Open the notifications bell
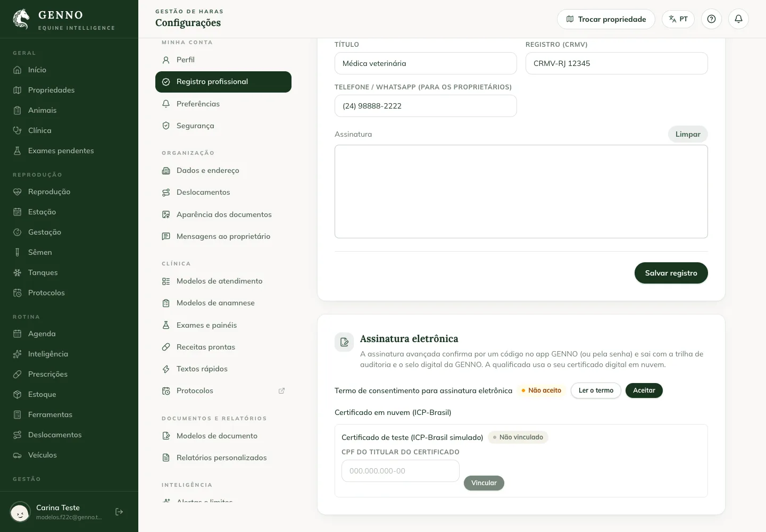The width and height of the screenshot is (766, 532). pyautogui.click(x=738, y=19)
